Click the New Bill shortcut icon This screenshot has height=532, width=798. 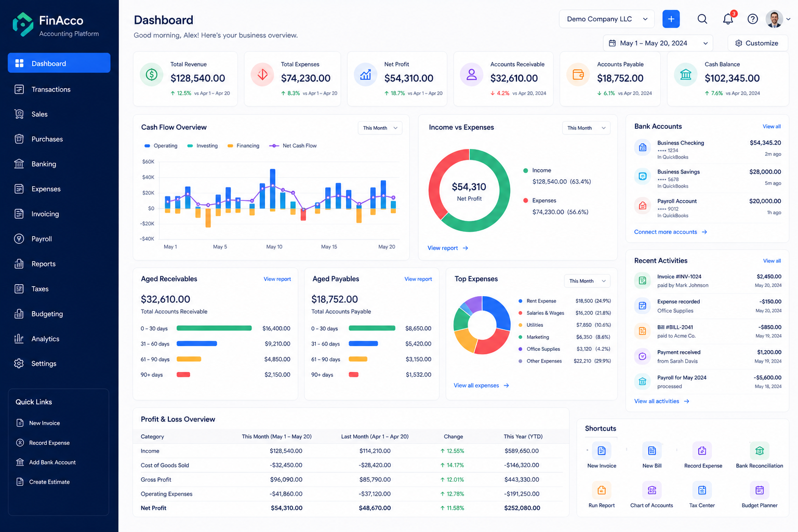pyautogui.click(x=652, y=450)
